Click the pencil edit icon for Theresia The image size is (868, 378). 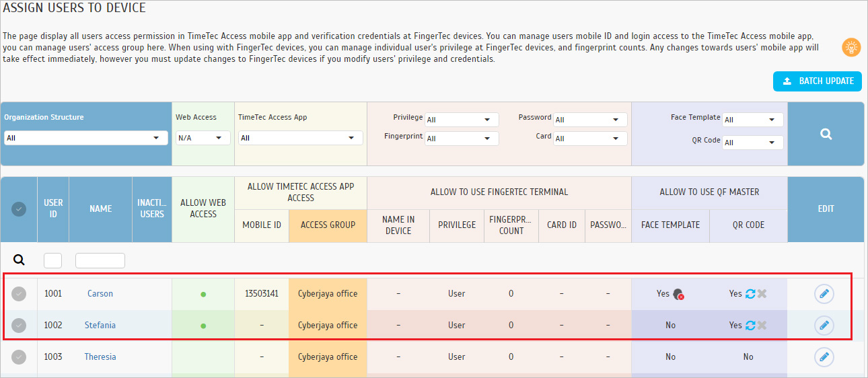point(824,357)
